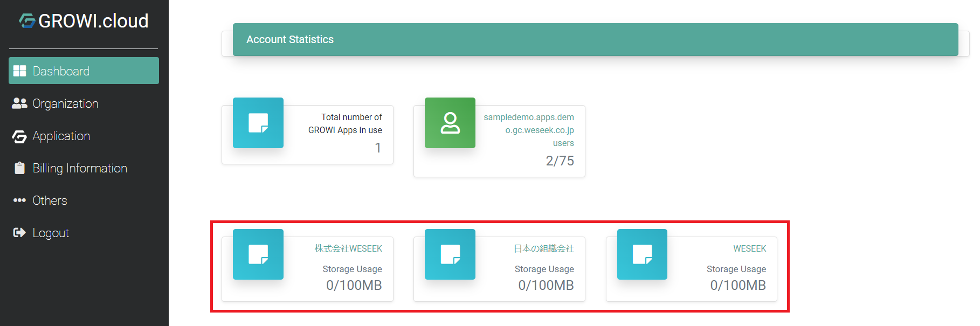Screen dimensions: 980x326
Task: Click the Others three-dots icon
Action: tap(20, 200)
